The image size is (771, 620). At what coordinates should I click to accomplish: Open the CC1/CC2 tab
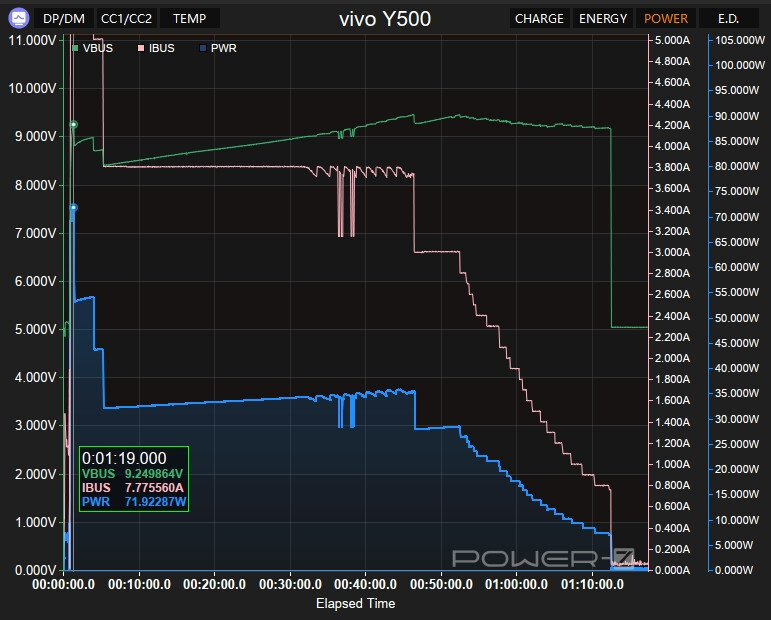[x=126, y=19]
